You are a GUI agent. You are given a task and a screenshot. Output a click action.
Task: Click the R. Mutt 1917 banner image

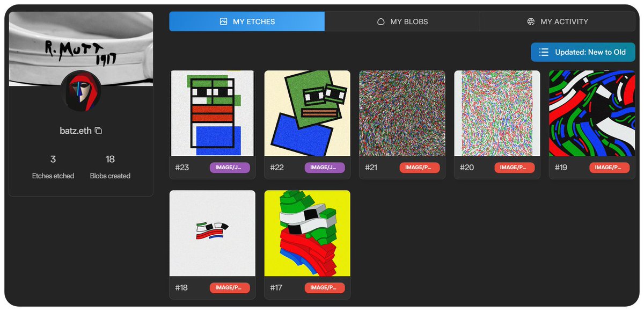pyautogui.click(x=81, y=48)
